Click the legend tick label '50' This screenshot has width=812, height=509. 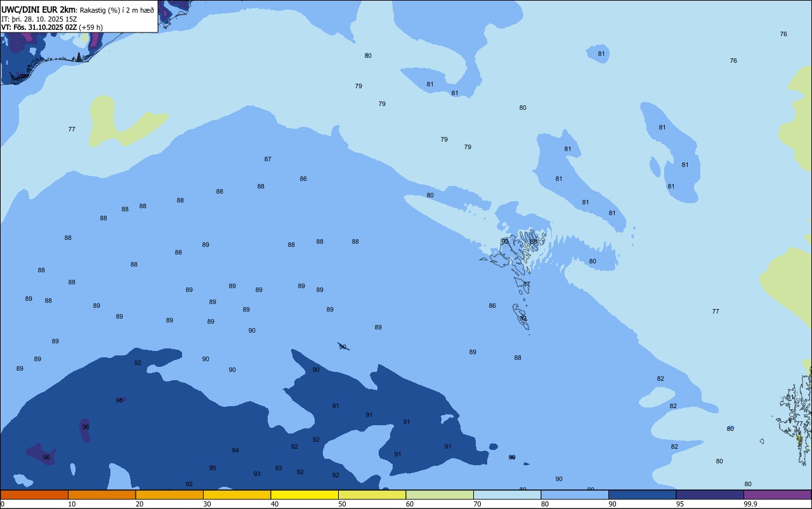pos(342,504)
